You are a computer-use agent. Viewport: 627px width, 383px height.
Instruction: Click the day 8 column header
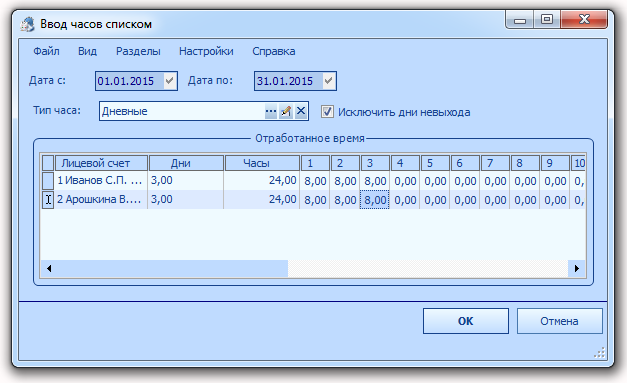525,163
